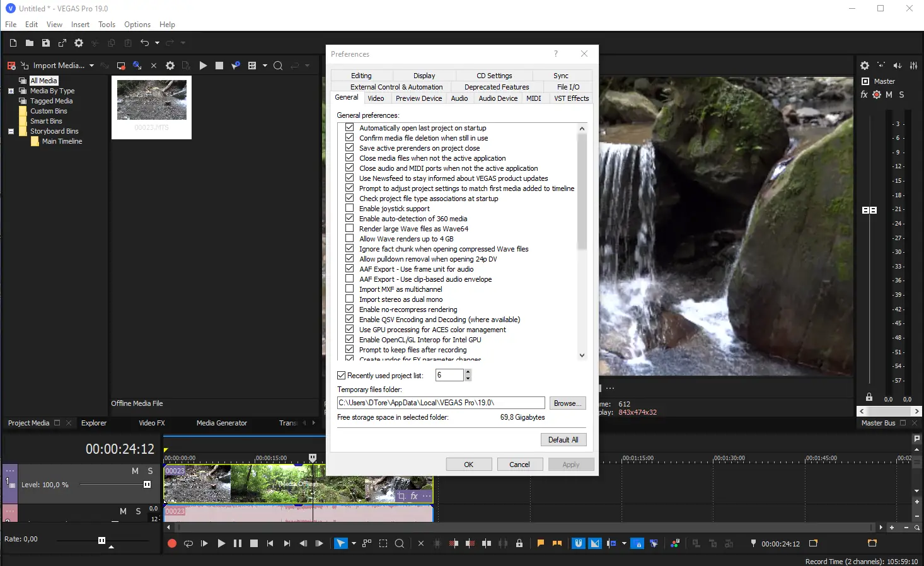Image resolution: width=924 pixels, height=566 pixels.
Task: Select the zoom magnifier tool in timeline toolbar
Action: pyautogui.click(x=400, y=543)
